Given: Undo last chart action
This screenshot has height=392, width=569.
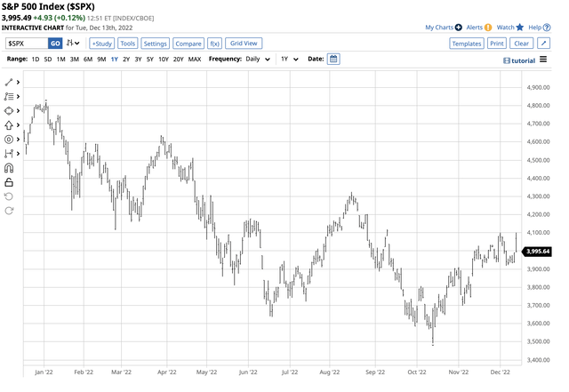Looking at the screenshot, I should [9, 196].
